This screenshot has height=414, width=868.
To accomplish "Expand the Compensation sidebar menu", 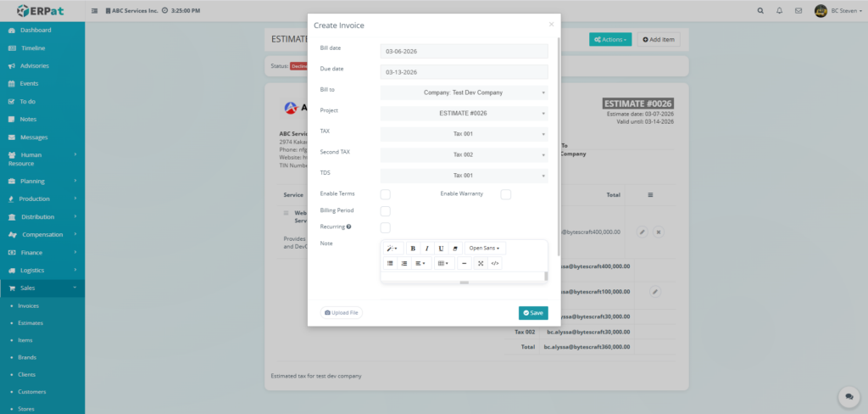I will (x=42, y=234).
